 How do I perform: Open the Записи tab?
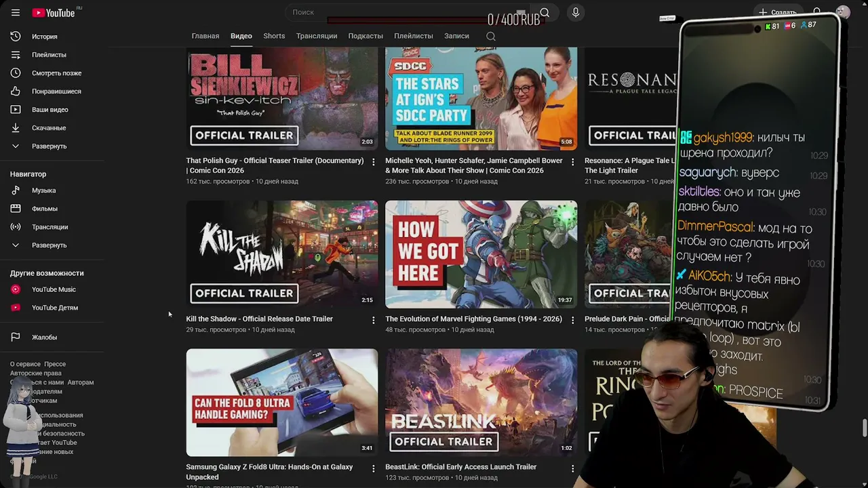click(456, 36)
